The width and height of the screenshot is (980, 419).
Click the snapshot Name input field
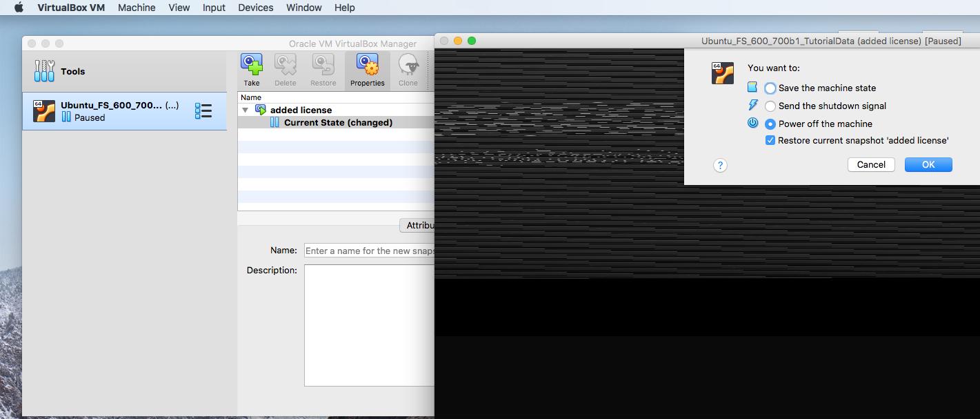pos(369,251)
